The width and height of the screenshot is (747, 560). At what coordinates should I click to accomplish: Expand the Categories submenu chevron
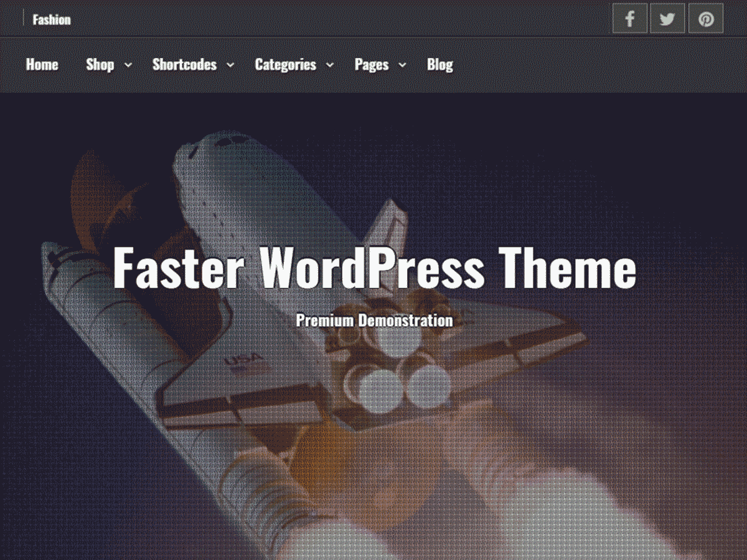pyautogui.click(x=330, y=65)
